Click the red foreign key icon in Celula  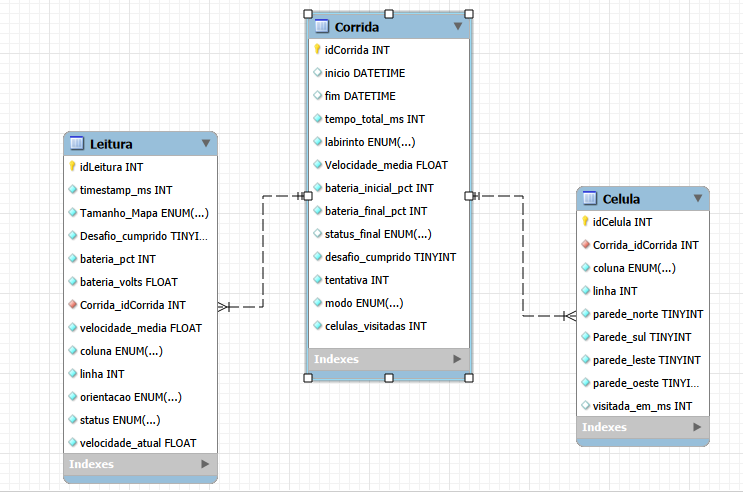pyautogui.click(x=586, y=245)
